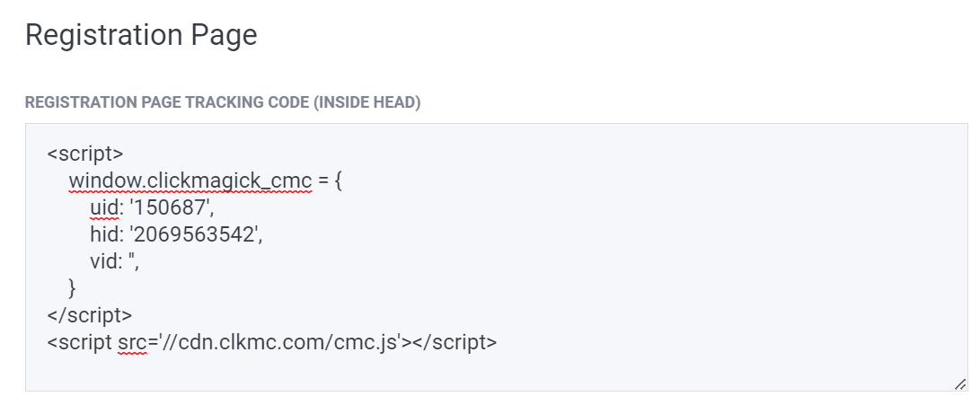Click the Registration Page Tracking Code label
Screen dimensions: 980x405
[222, 102]
